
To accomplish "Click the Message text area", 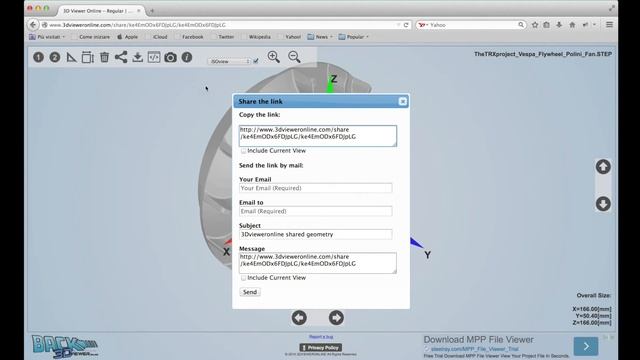I will click(318, 263).
